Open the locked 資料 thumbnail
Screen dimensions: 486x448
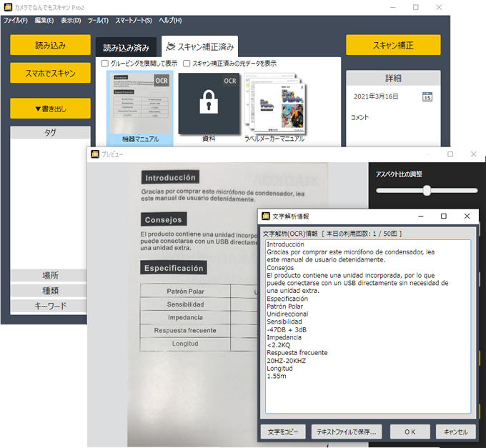(208, 104)
